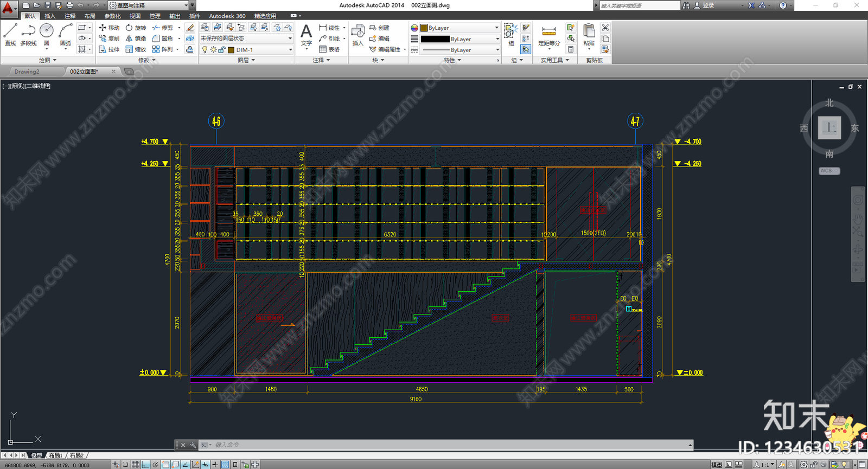Click the 创建 create block button
Image resolution: width=868 pixels, height=469 pixels.
pos(379,28)
